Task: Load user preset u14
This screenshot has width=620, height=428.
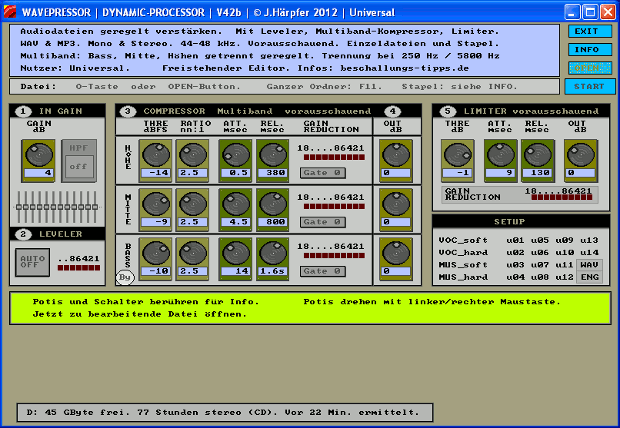Action: 589,252
